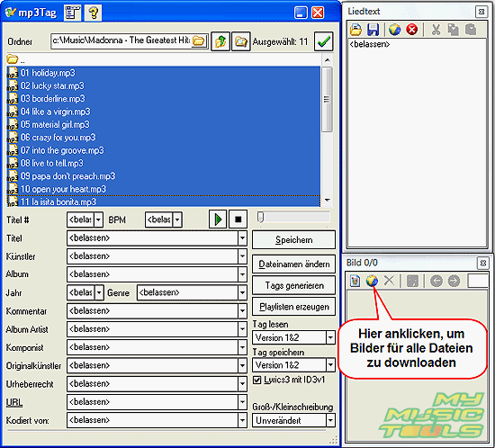Click the Album Artist input field
Viewport: 495px width, 448px height.
pyautogui.click(x=152, y=329)
